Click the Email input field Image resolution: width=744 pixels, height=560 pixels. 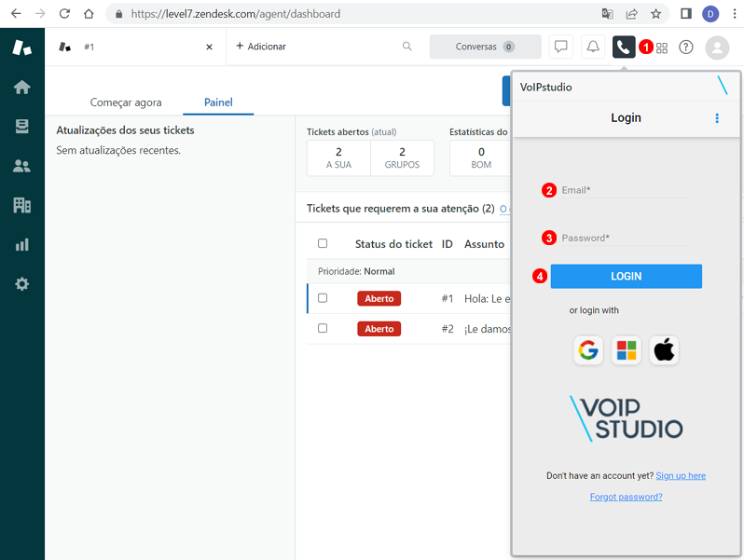(x=626, y=190)
